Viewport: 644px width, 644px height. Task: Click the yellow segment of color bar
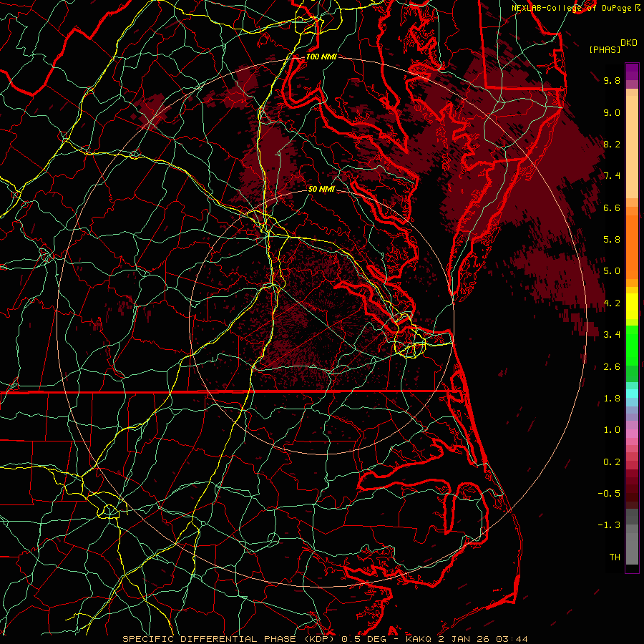click(632, 306)
